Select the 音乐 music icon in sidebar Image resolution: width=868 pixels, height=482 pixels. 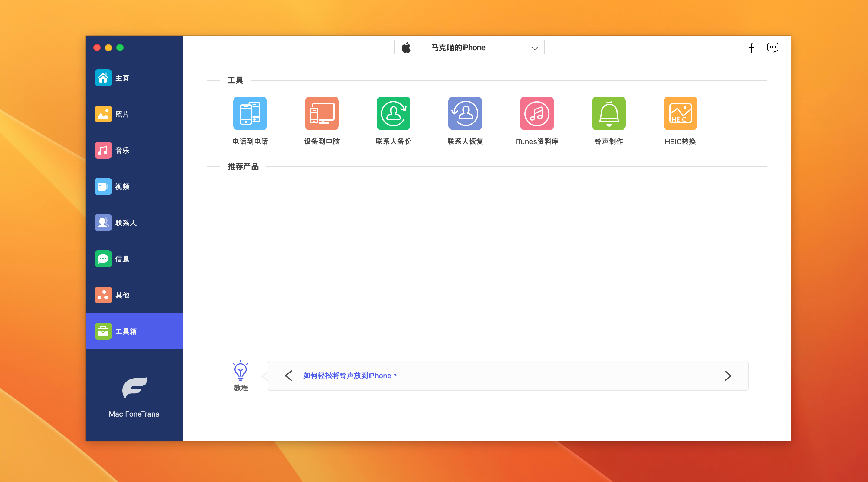103,150
